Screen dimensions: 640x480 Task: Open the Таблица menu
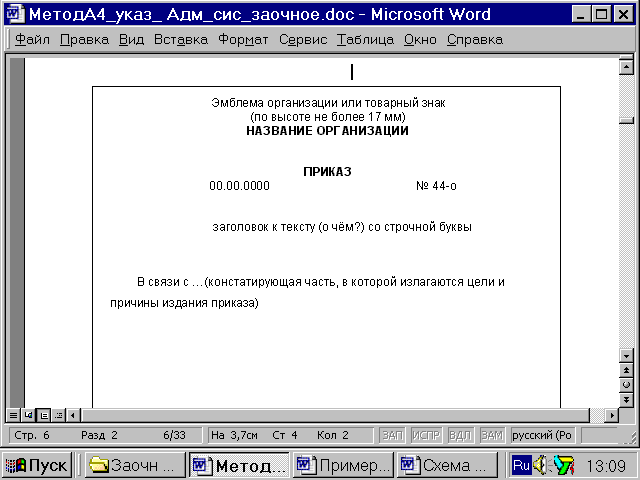coord(365,40)
